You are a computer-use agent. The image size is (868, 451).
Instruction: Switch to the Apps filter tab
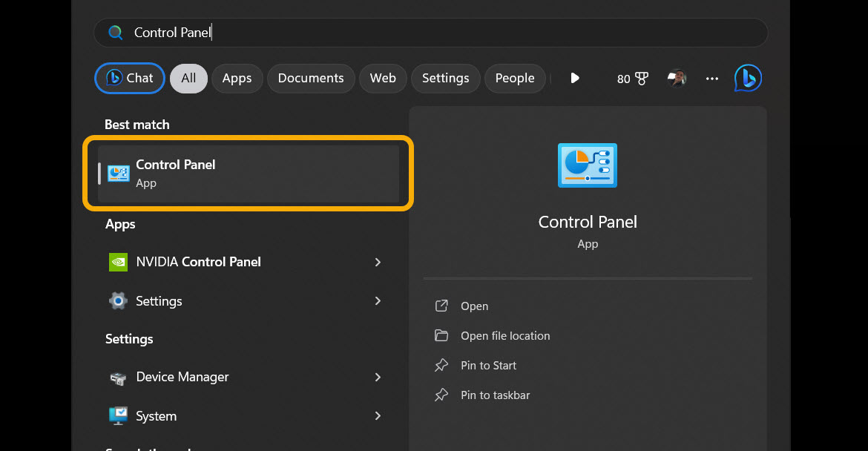(x=237, y=78)
